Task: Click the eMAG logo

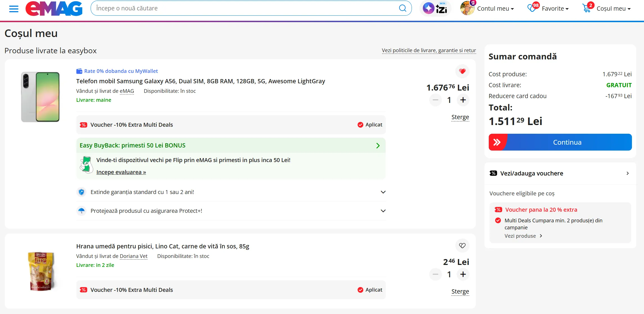Action: [x=54, y=9]
